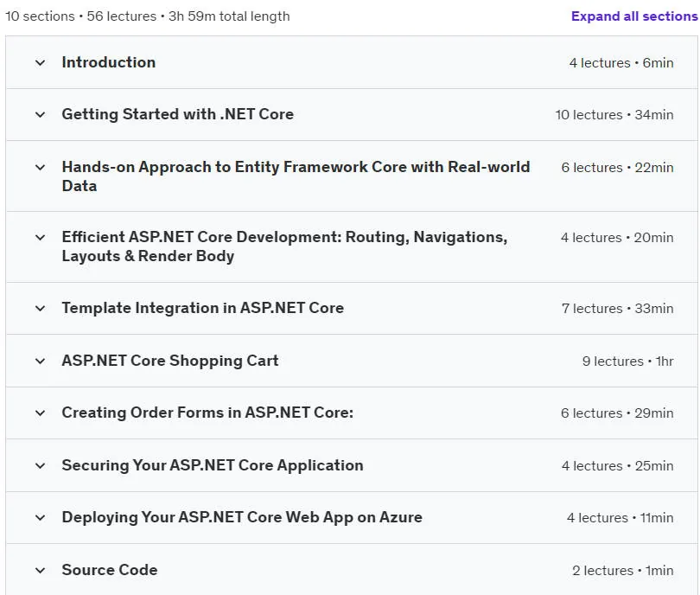Viewport: 700px width, 595px height.
Task: Expand Template Integration in ASP.NET Core chevron
Action: [x=40, y=308]
